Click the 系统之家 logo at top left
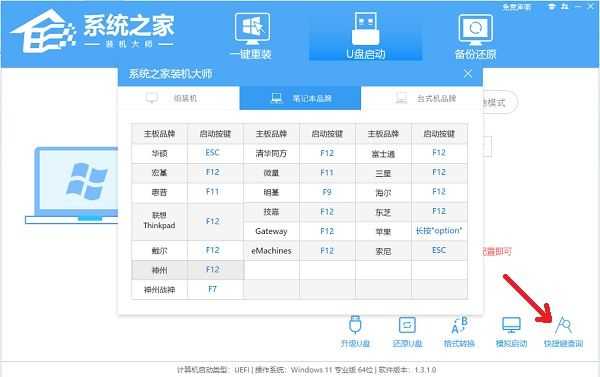The image size is (600, 377). (x=92, y=31)
